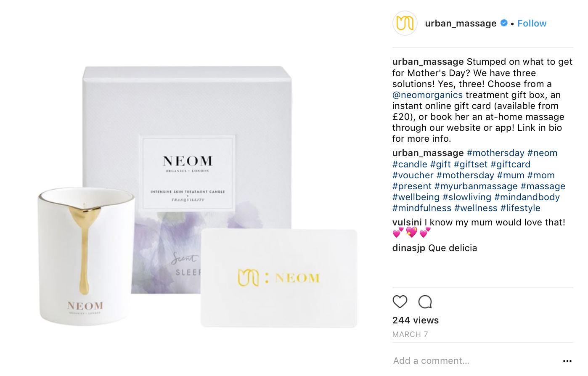View commenter vulsini's profile
The width and height of the screenshot is (588, 376).
pyautogui.click(x=407, y=222)
